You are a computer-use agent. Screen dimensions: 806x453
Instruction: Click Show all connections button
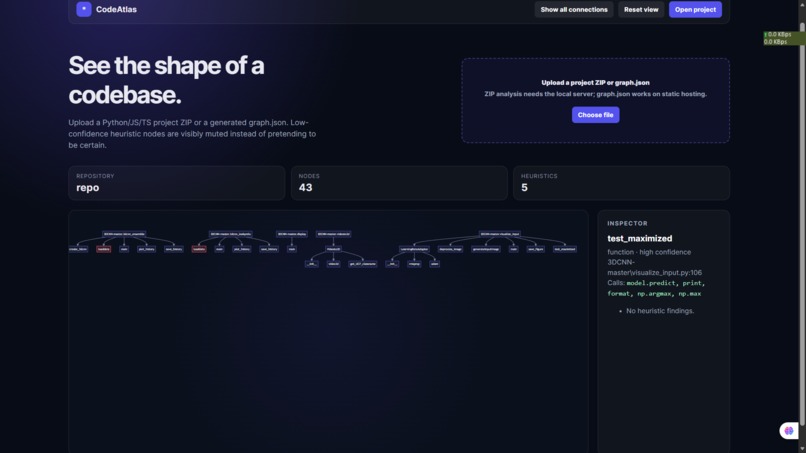tap(574, 9)
